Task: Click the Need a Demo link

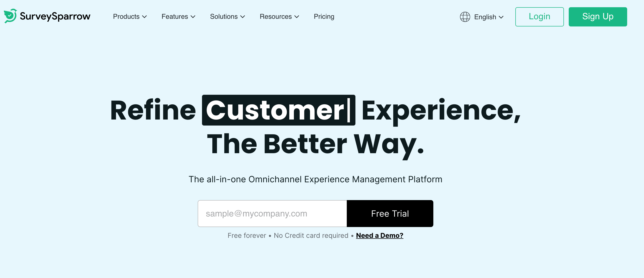Action: pos(379,235)
